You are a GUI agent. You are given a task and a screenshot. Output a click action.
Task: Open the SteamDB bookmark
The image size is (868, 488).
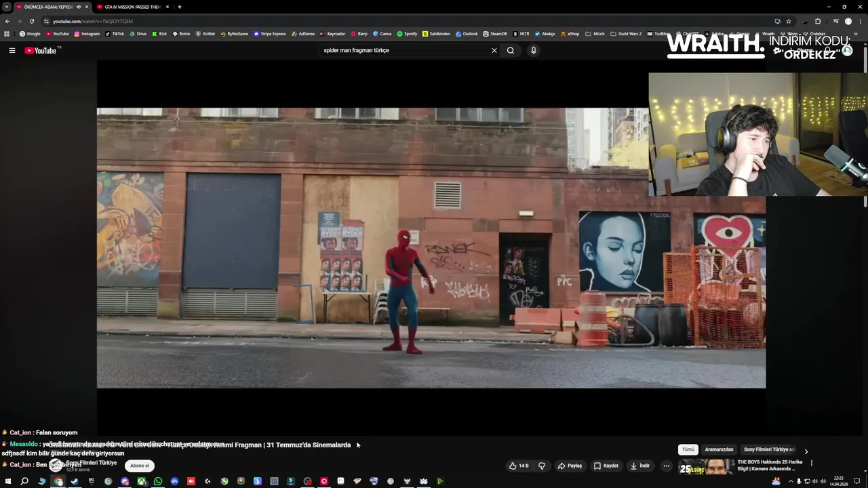495,34
